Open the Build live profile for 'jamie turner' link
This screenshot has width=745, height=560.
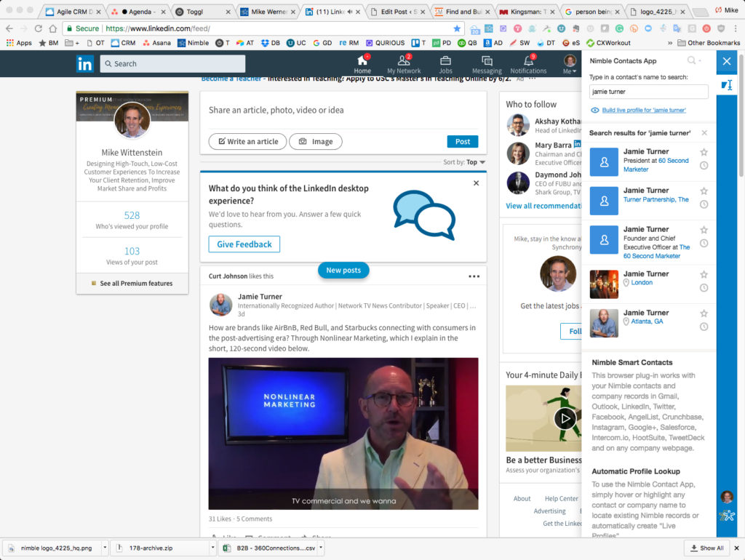click(x=643, y=111)
